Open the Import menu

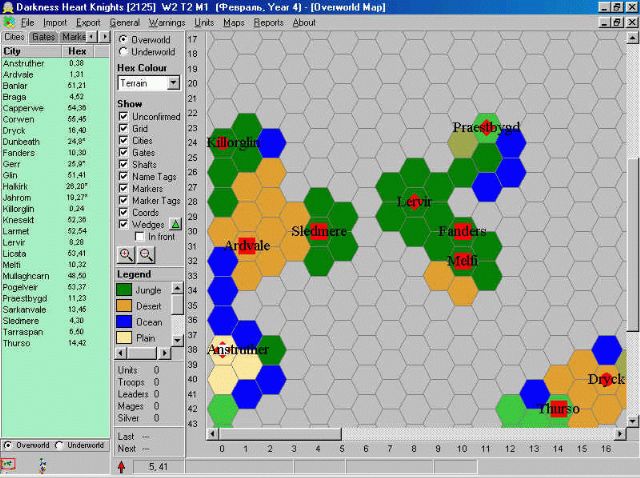(55, 22)
